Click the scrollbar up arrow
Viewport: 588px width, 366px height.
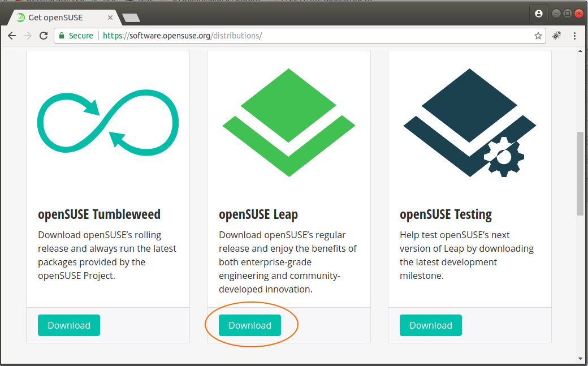coord(581,51)
